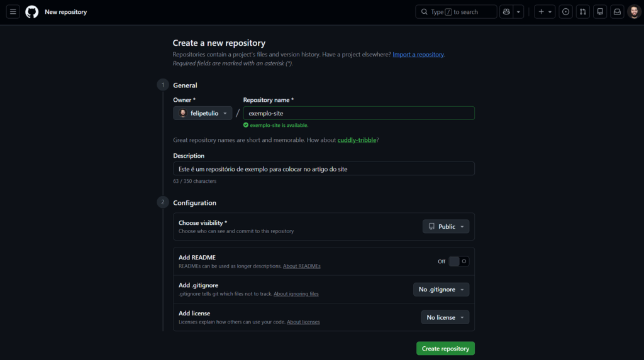
Task: Expand the Copilot options dropdown arrow
Action: tap(518, 12)
